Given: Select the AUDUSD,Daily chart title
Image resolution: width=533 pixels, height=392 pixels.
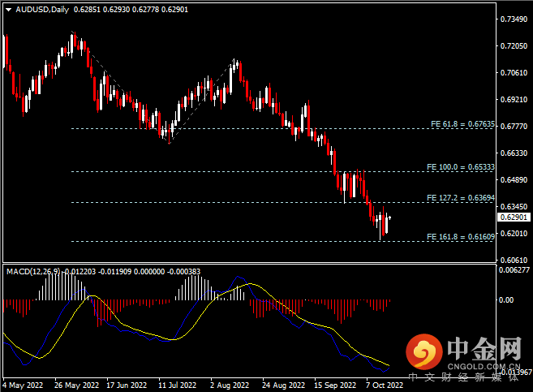Looking at the screenshot, I should point(42,10).
